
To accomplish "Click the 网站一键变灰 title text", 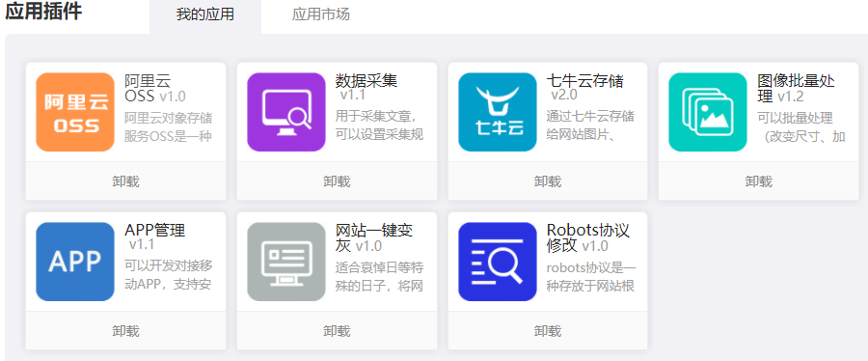I will (x=374, y=238).
